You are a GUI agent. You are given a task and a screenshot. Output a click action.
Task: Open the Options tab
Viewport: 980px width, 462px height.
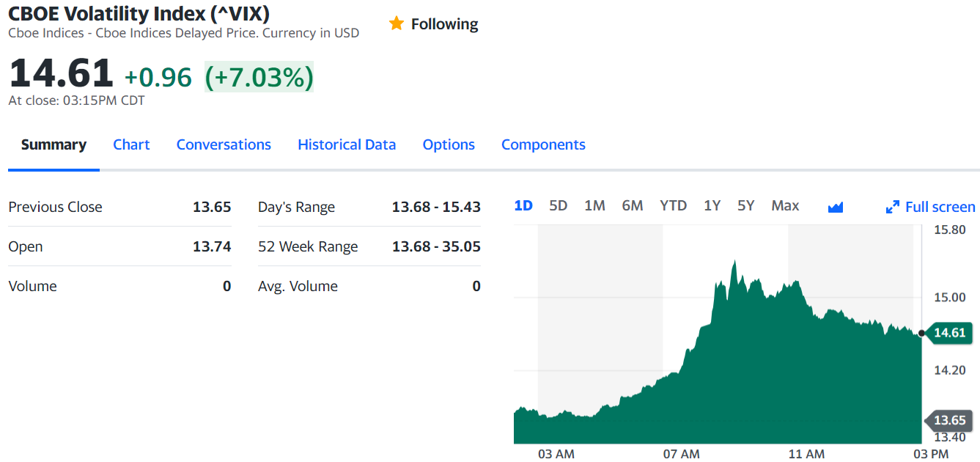[449, 144]
